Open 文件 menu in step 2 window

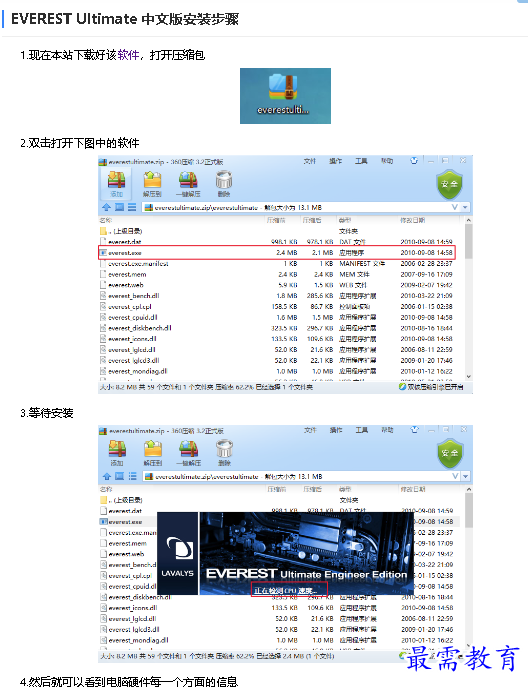pos(309,161)
